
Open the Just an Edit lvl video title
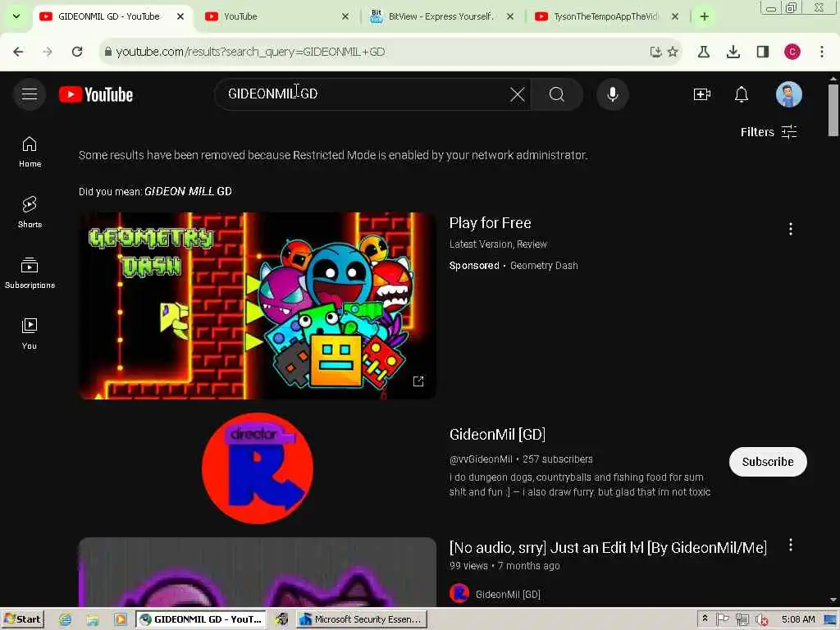[608, 547]
